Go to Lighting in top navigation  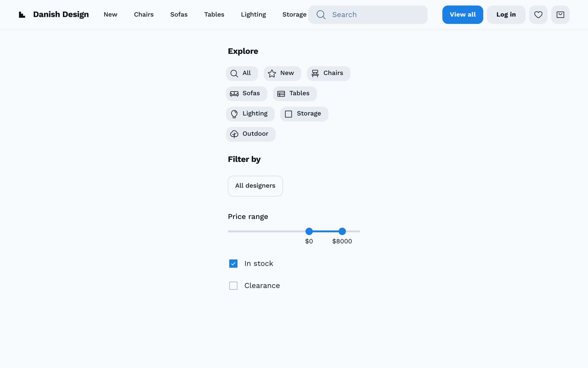(253, 14)
